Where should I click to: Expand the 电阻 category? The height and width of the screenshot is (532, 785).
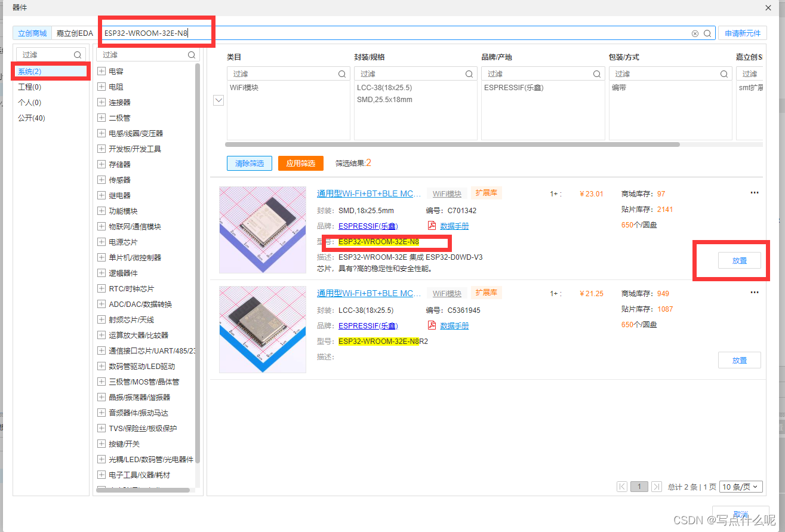pos(101,87)
